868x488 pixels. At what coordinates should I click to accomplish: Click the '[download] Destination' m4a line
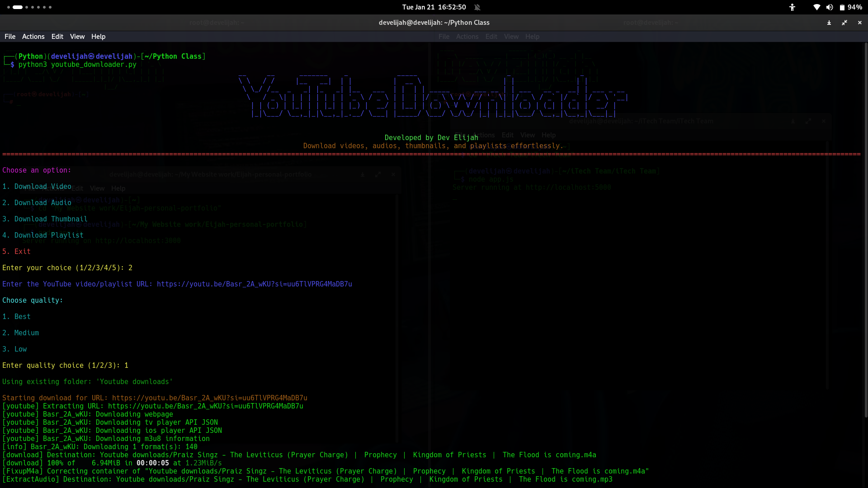tap(299, 455)
